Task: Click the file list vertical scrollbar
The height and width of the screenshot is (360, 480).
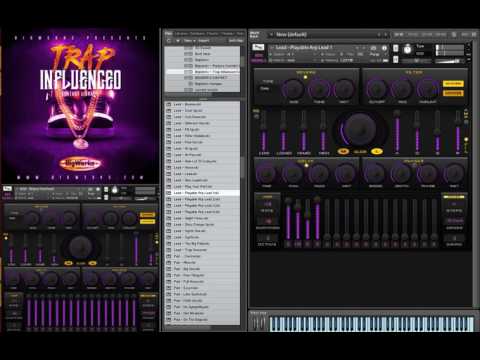Action: coord(243,167)
